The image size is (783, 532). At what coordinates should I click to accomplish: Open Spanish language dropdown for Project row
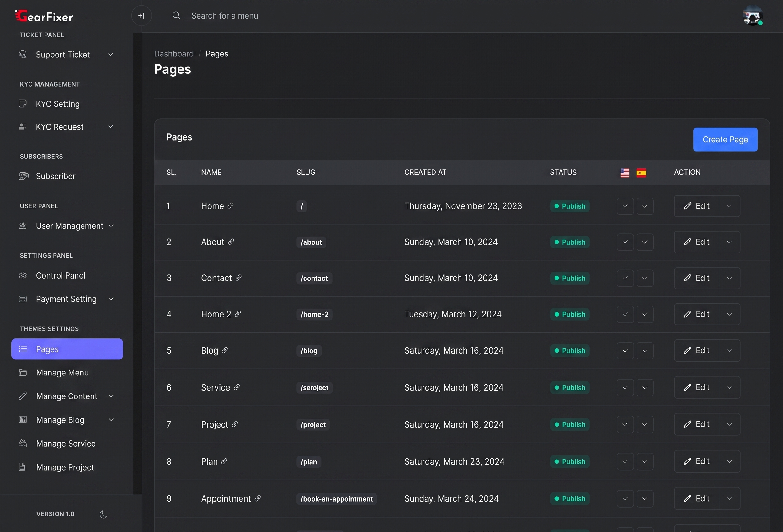(x=645, y=424)
